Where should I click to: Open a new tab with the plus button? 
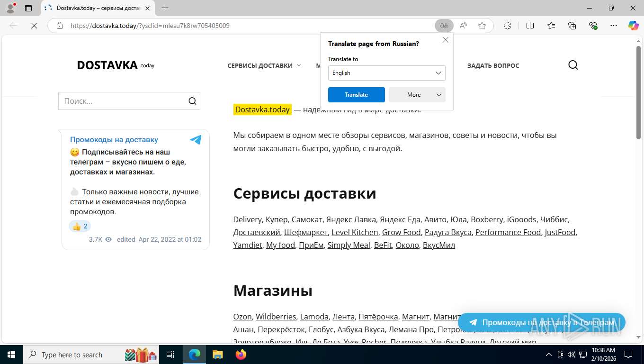[x=165, y=8]
